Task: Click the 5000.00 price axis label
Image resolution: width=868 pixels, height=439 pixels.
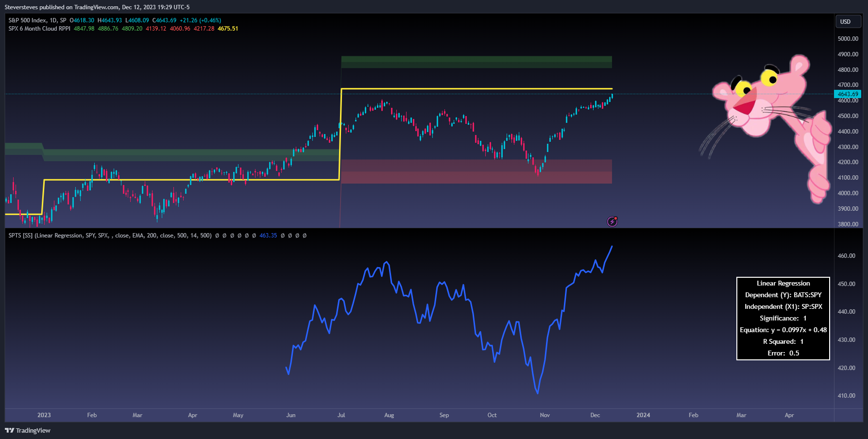Action: [x=848, y=39]
